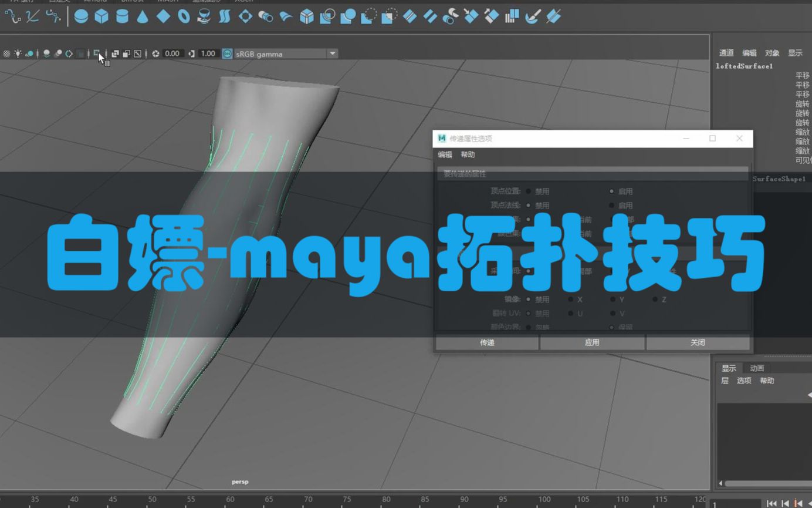Screen dimensions: 812x508
Task: Click the gamma icon left of 1.00
Action: point(192,53)
